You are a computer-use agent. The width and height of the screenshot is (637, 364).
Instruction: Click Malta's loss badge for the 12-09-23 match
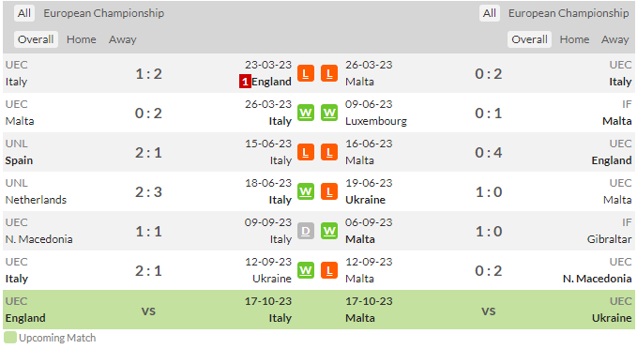[329, 270]
